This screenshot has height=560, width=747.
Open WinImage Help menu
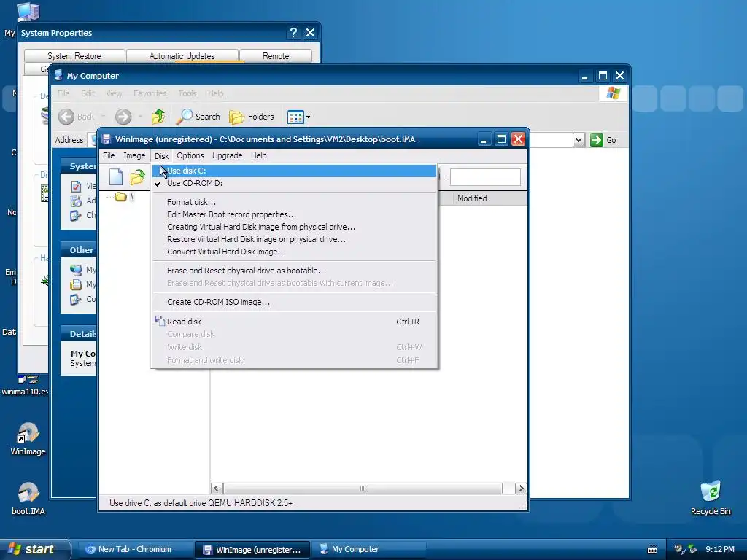pyautogui.click(x=259, y=155)
